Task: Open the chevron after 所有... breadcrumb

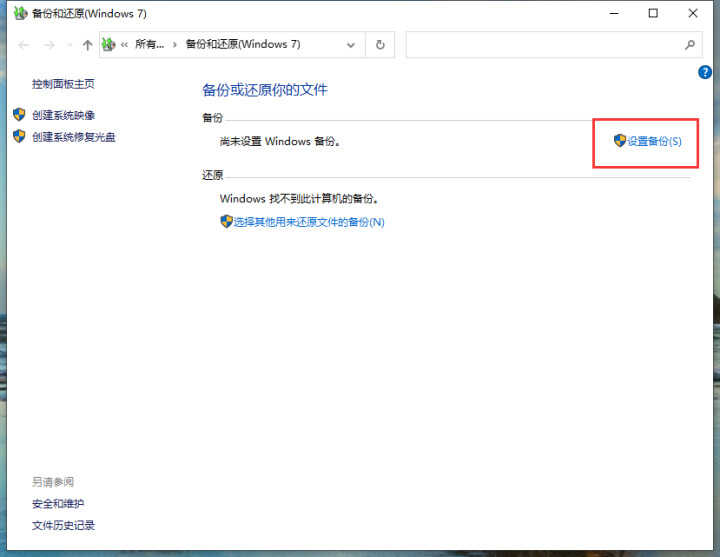Action: tap(174, 45)
